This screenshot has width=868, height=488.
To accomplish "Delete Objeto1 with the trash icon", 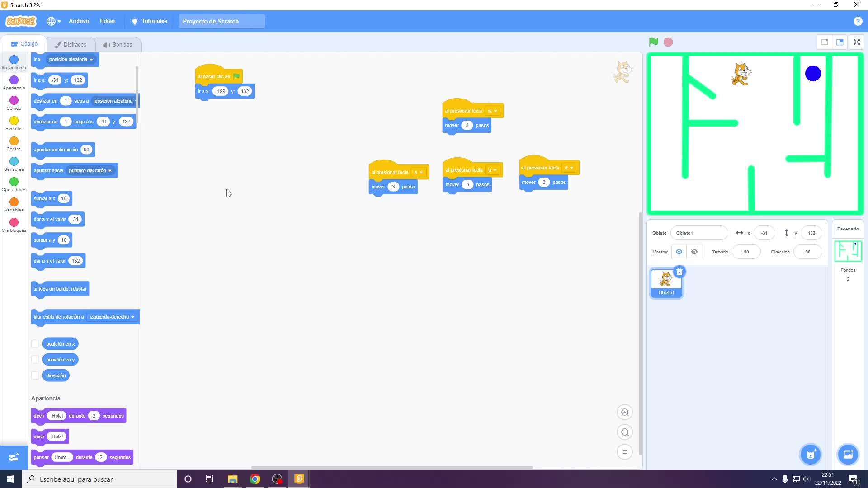I will point(679,272).
